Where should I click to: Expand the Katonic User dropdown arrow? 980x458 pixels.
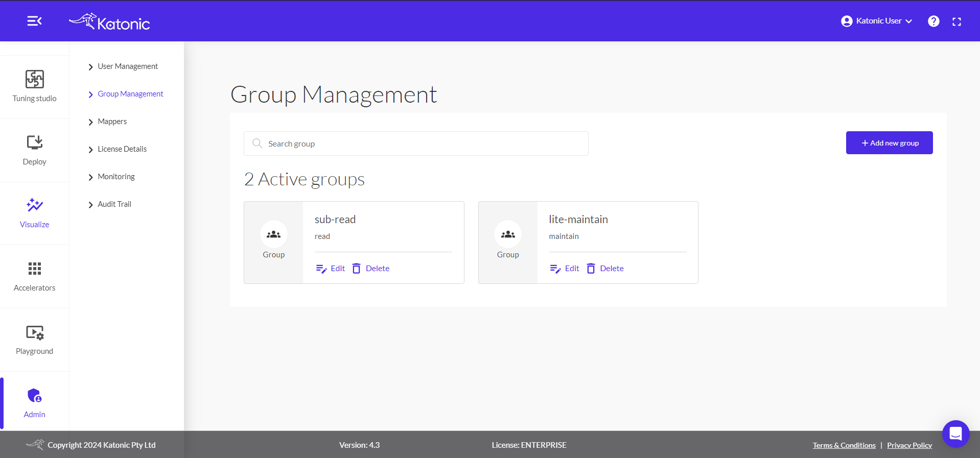pos(908,21)
